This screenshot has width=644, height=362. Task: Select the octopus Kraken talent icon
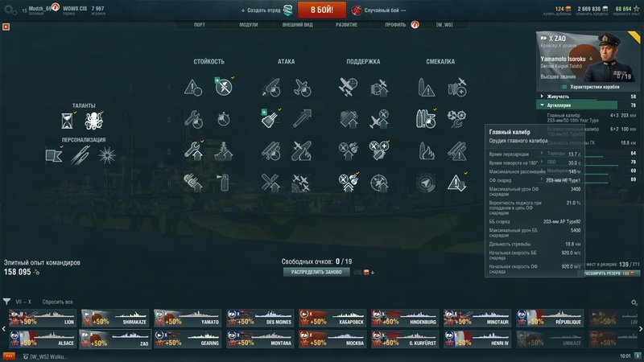[93, 121]
